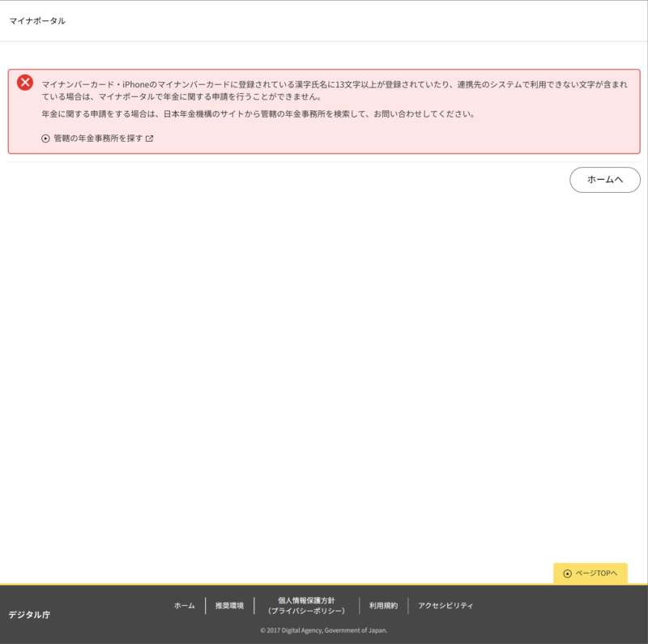Open 推奨環境 in the footer
Viewport: 648px width, 644px height.
tap(229, 606)
